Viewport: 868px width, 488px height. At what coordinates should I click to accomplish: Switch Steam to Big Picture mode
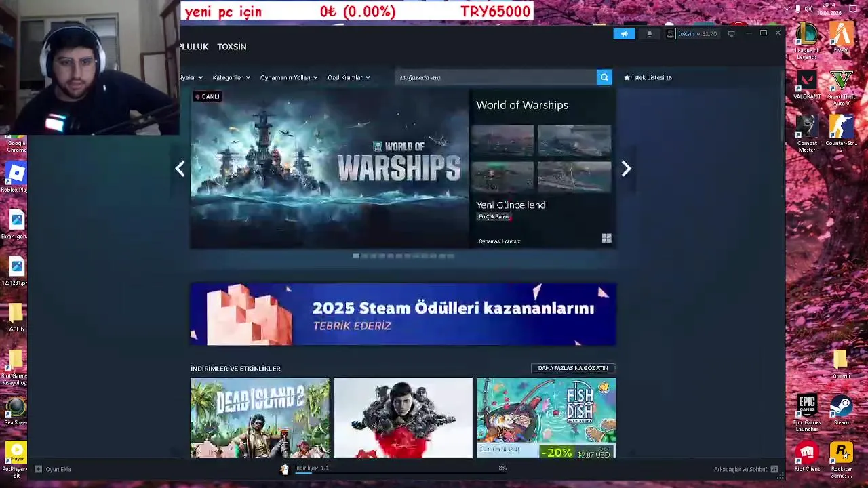click(732, 34)
